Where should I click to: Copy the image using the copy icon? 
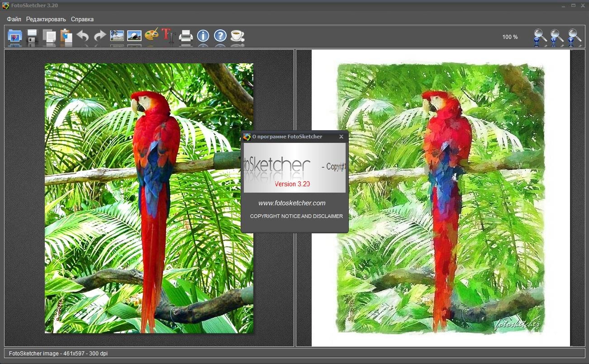pos(49,36)
